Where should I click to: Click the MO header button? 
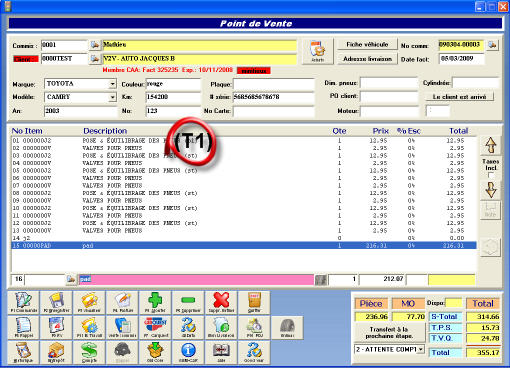tap(408, 303)
